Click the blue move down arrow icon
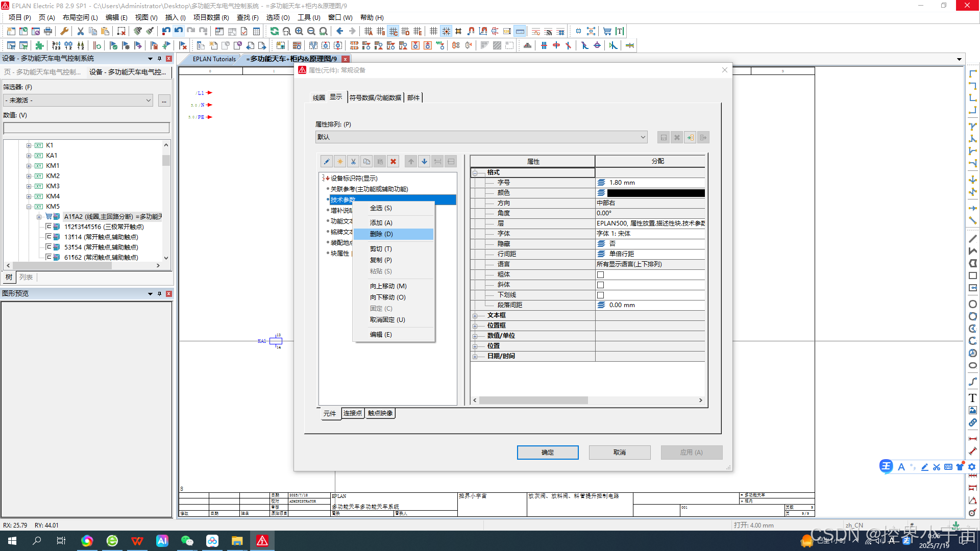The width and height of the screenshot is (980, 551). tap(424, 162)
